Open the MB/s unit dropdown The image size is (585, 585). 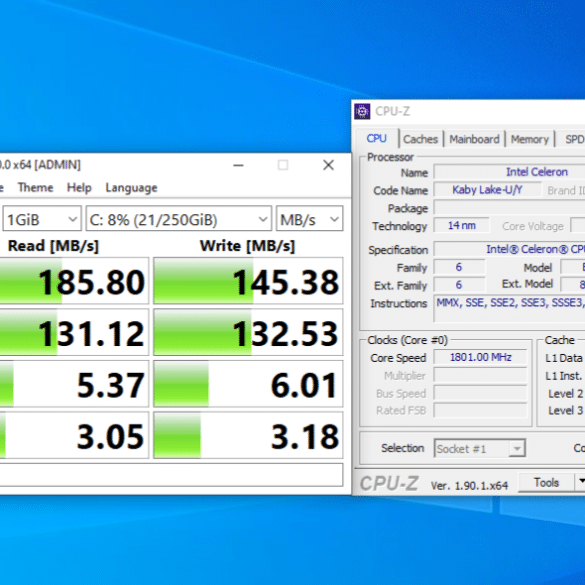(309, 219)
